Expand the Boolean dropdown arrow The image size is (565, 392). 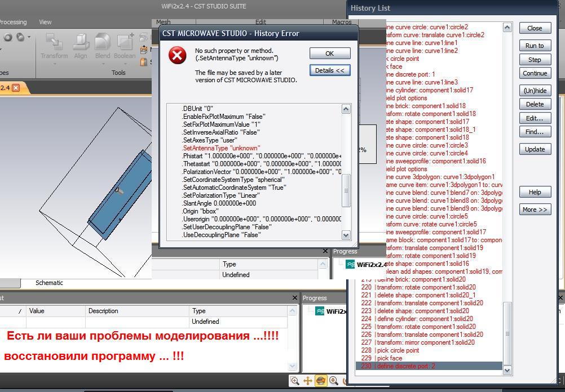pos(125,64)
